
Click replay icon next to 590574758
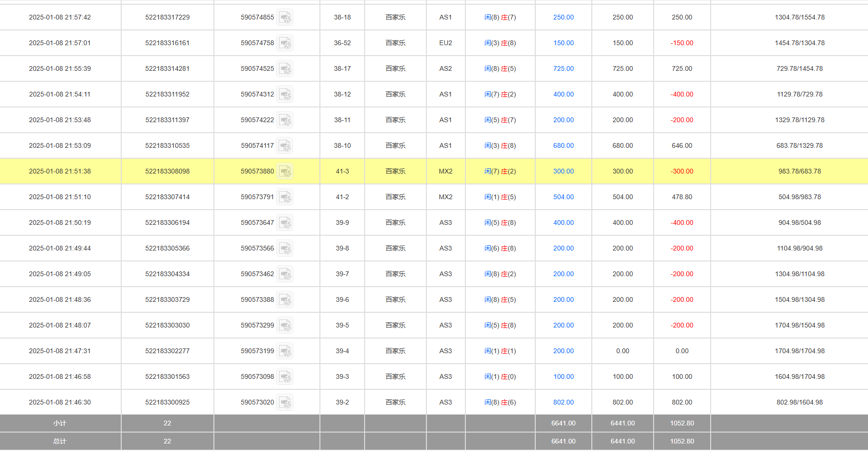click(x=285, y=43)
